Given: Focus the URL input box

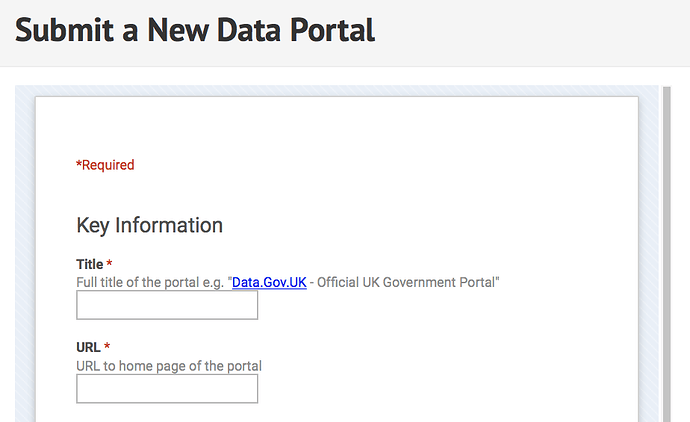Looking at the screenshot, I should click(x=167, y=389).
